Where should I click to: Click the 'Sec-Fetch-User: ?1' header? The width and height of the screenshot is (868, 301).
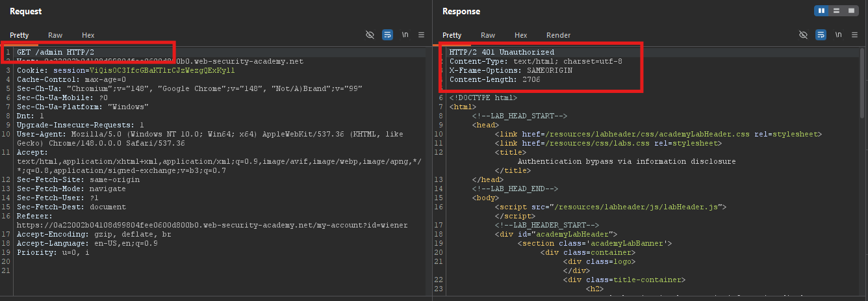[58, 198]
